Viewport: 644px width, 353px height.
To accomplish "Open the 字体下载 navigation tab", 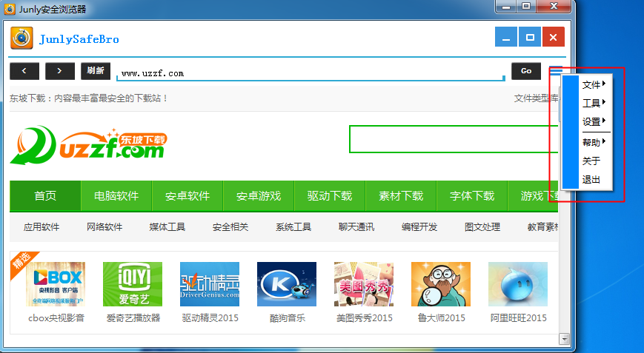I will tap(472, 196).
